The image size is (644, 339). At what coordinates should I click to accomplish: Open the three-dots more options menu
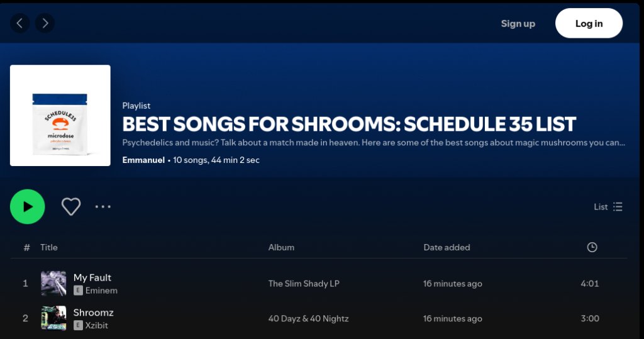pos(103,206)
